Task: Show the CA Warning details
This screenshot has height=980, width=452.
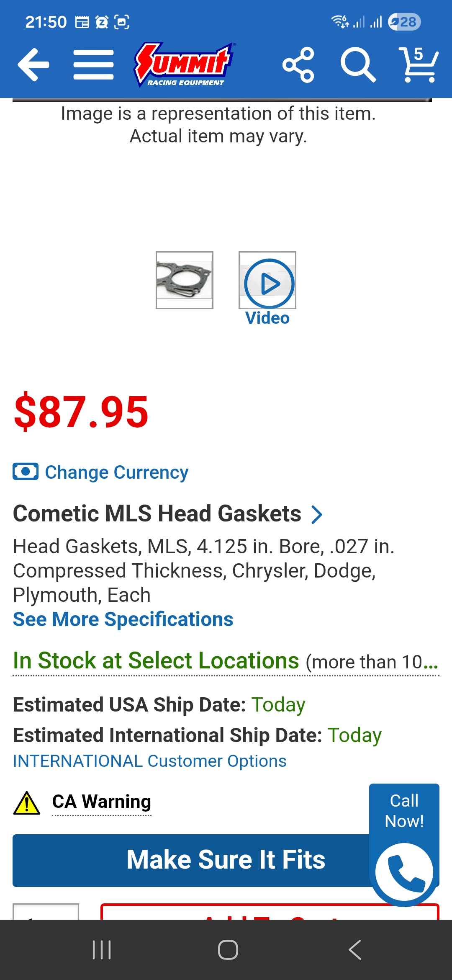Action: click(x=101, y=802)
